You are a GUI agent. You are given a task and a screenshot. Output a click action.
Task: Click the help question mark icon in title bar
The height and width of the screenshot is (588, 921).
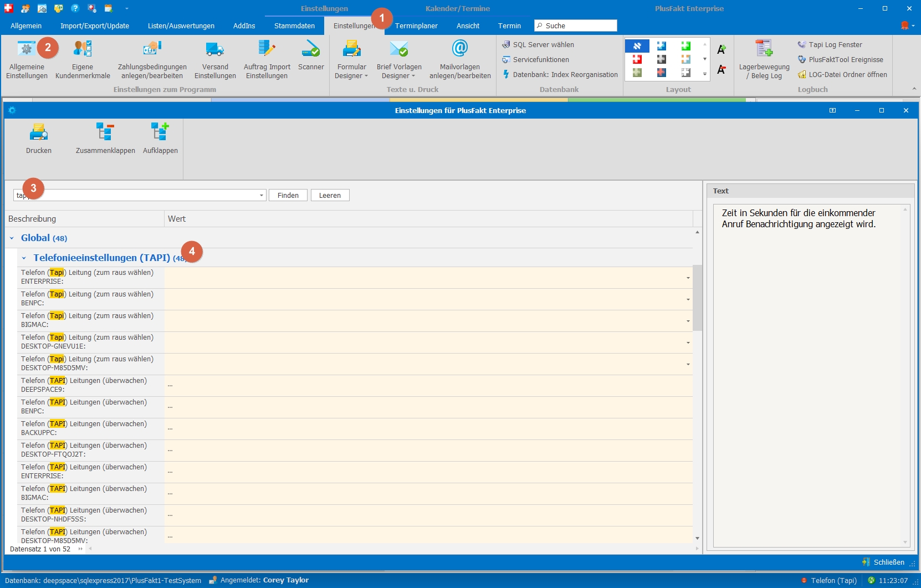(x=75, y=8)
